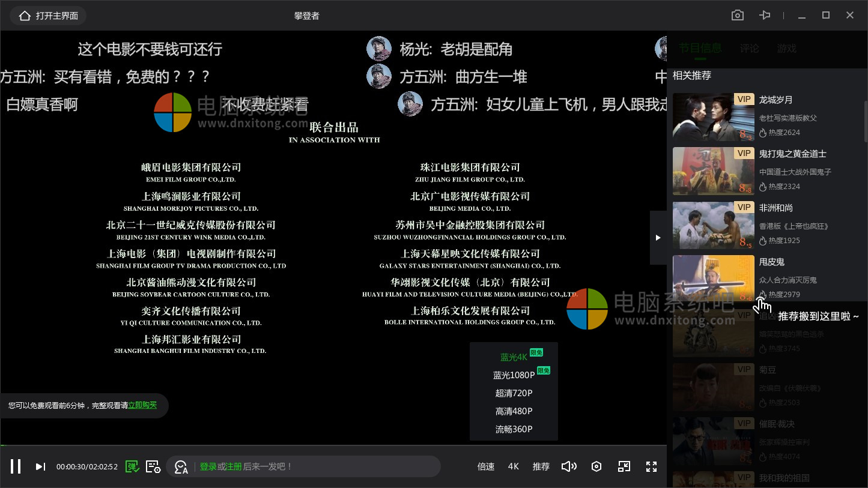Pin the window on top
This screenshot has height=488, width=868.
(765, 16)
